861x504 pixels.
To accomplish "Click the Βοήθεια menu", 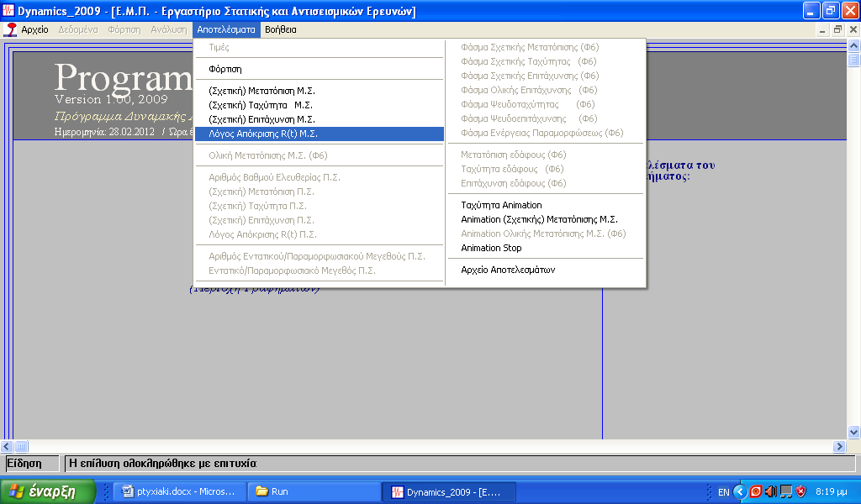I will 281,29.
